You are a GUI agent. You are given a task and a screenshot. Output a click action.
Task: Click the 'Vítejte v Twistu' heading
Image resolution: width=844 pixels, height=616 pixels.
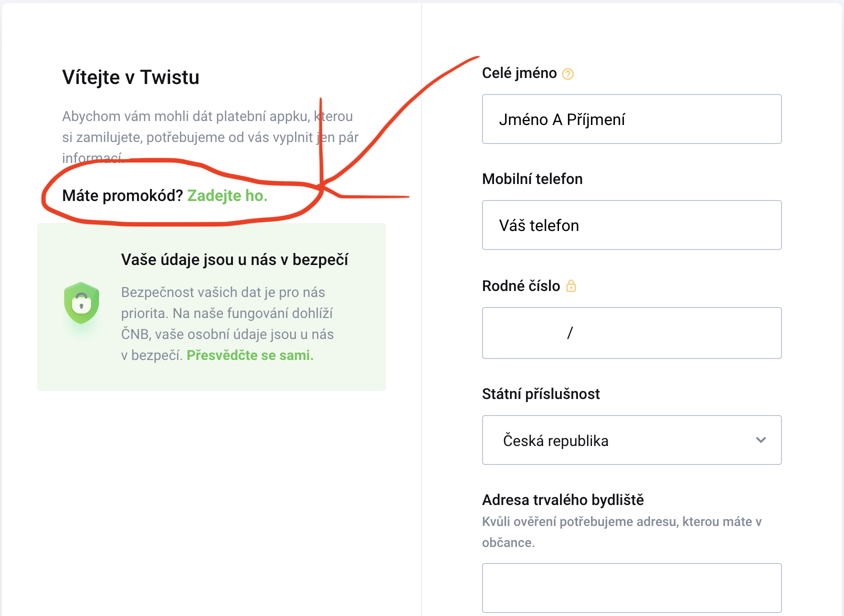(x=130, y=77)
